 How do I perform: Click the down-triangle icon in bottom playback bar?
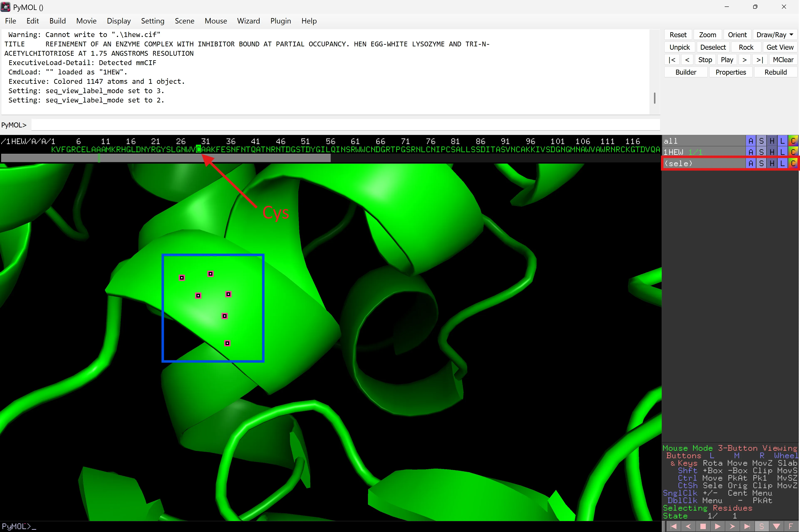click(776, 526)
